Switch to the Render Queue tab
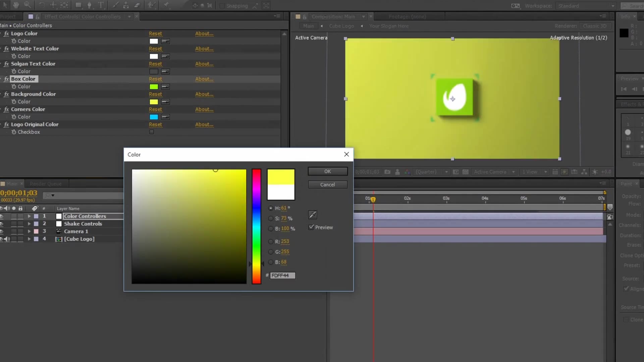 46,184
